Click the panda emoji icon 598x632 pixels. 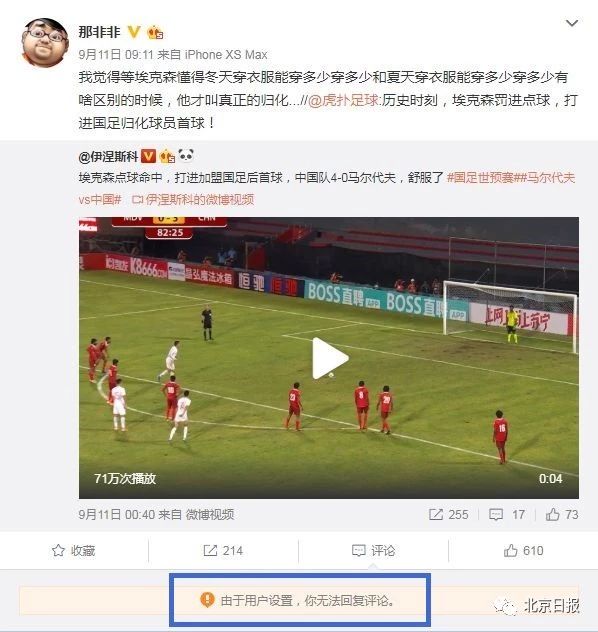pos(186,155)
